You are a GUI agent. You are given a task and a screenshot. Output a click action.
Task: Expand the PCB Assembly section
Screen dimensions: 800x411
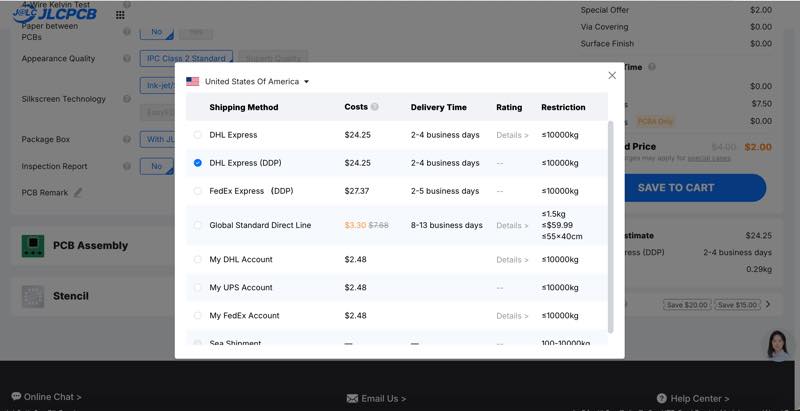90,246
